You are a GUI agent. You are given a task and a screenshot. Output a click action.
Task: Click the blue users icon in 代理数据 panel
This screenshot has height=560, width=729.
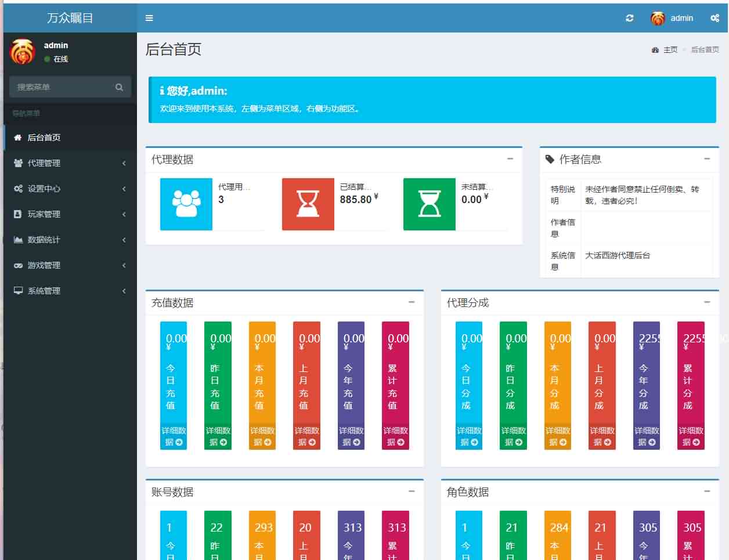tap(186, 204)
